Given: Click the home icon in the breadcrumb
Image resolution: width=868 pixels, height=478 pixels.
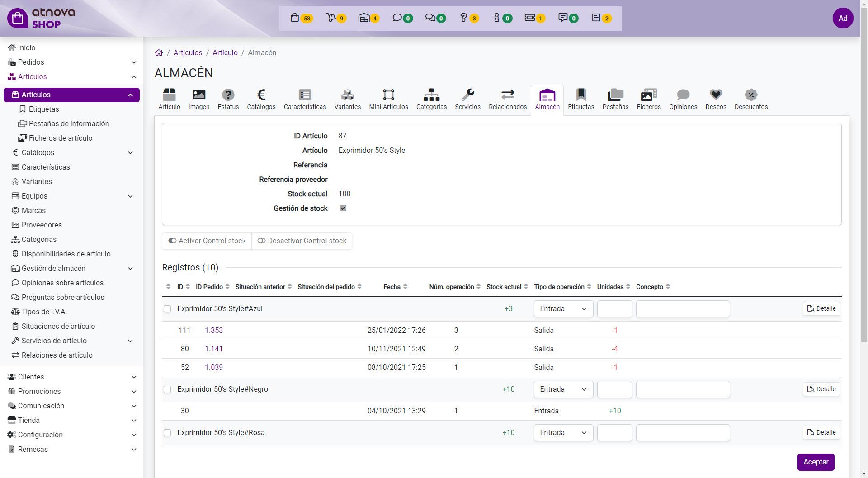Looking at the screenshot, I should coord(159,52).
